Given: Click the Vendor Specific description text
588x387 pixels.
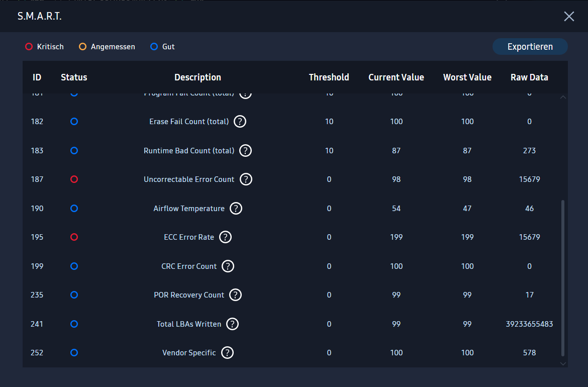Looking at the screenshot, I should click(x=189, y=353).
